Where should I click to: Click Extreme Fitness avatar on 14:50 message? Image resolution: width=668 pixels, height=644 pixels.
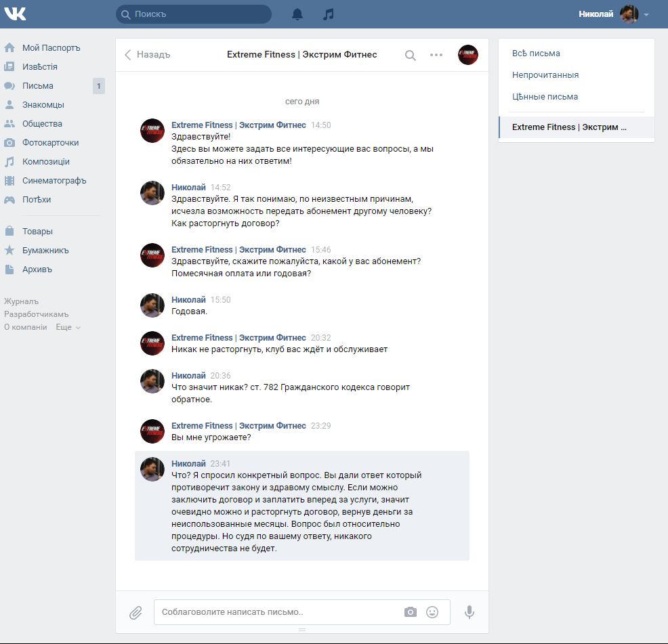coord(152,131)
